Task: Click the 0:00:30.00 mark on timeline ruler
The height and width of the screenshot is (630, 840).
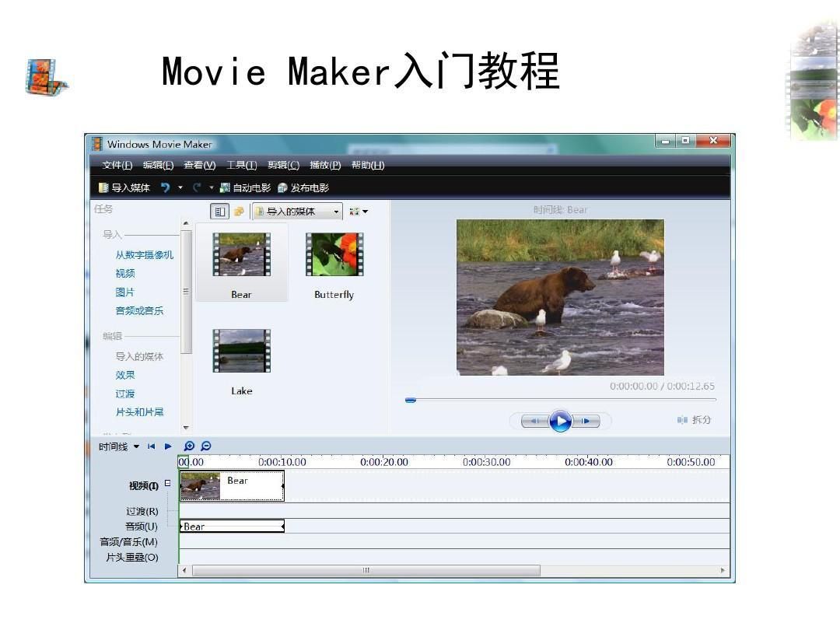Action: coord(486,462)
